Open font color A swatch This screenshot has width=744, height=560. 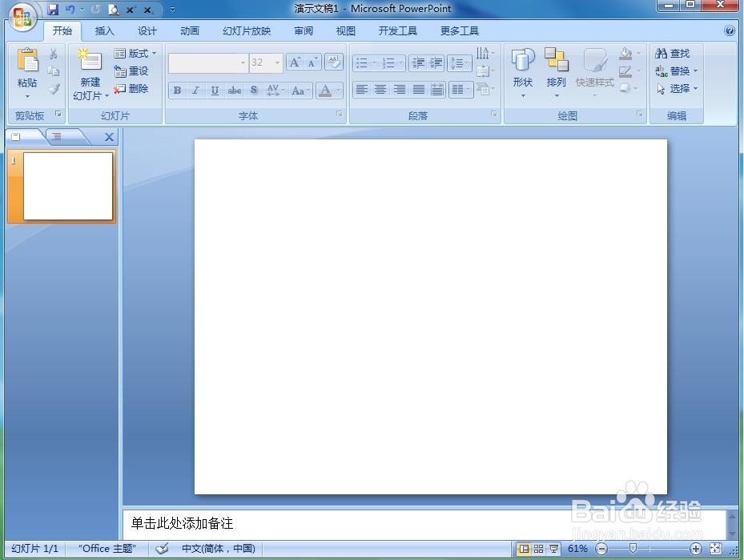tap(325, 91)
